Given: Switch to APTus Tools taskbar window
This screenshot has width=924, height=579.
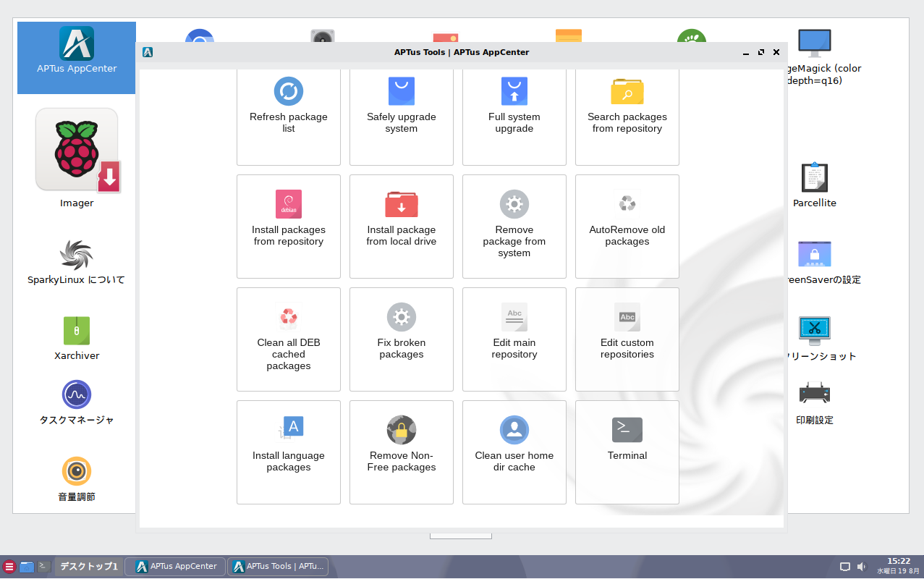Looking at the screenshot, I should tap(278, 566).
